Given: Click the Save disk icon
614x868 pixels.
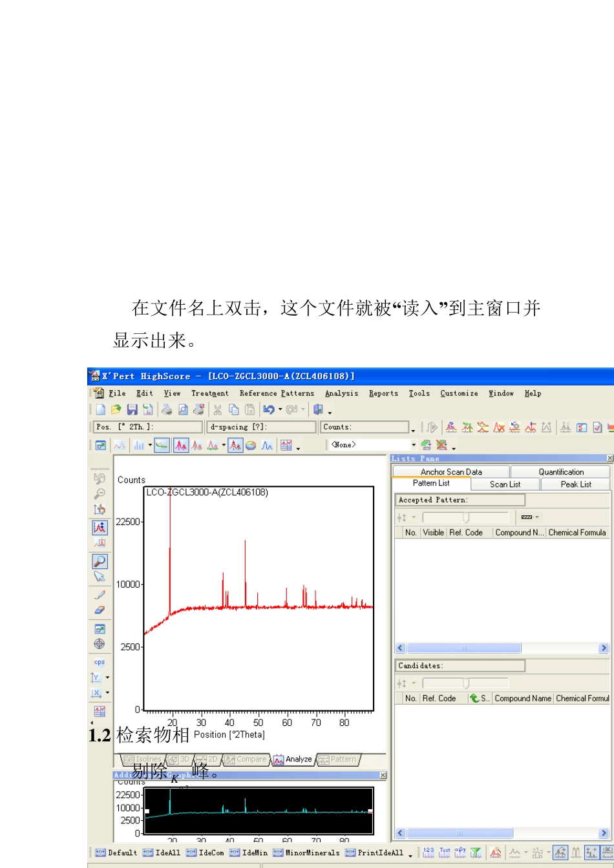Looking at the screenshot, I should tap(132, 409).
